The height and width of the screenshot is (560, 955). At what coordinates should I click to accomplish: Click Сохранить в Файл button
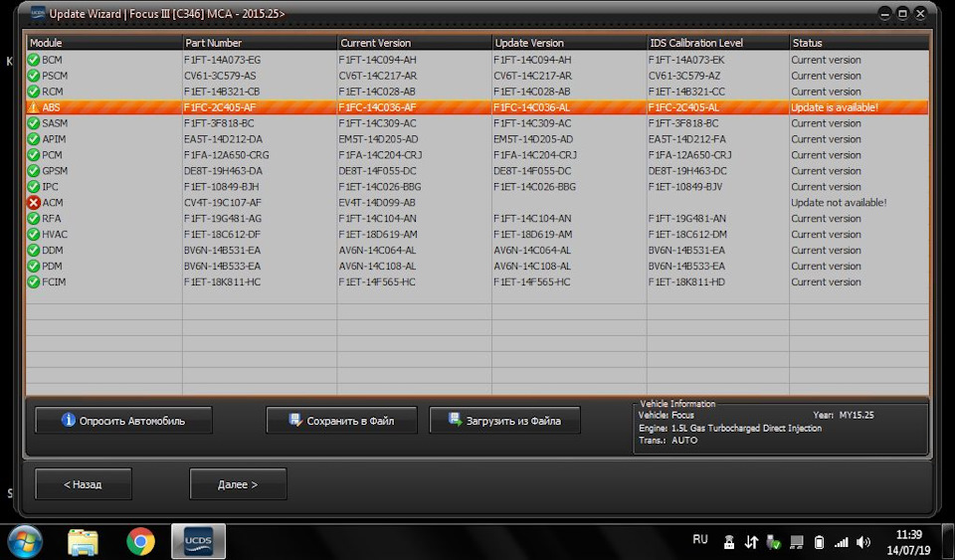(x=341, y=421)
